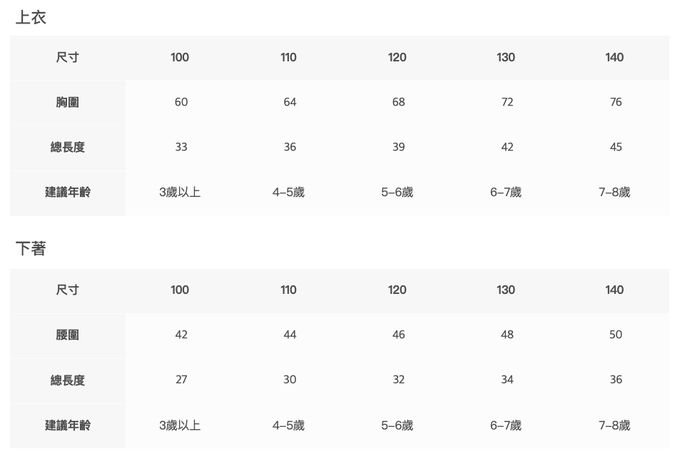Click chest measurement value 60
Screen dimensions: 680x453
click(181, 102)
